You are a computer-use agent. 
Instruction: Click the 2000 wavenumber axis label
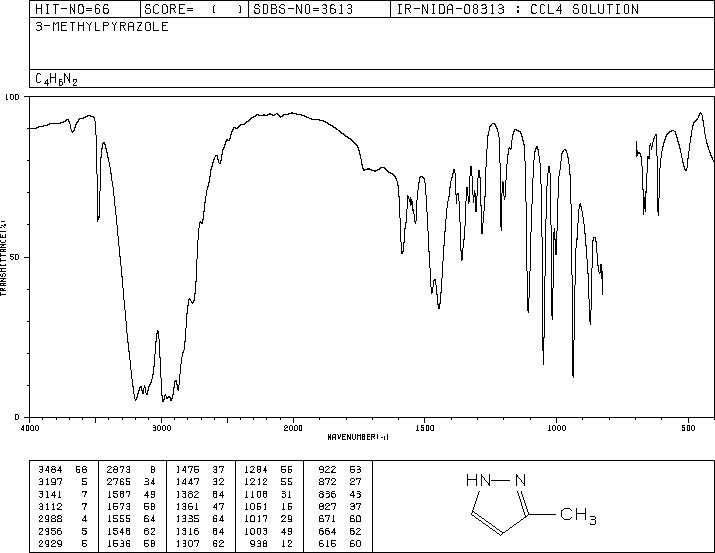pyautogui.click(x=293, y=428)
